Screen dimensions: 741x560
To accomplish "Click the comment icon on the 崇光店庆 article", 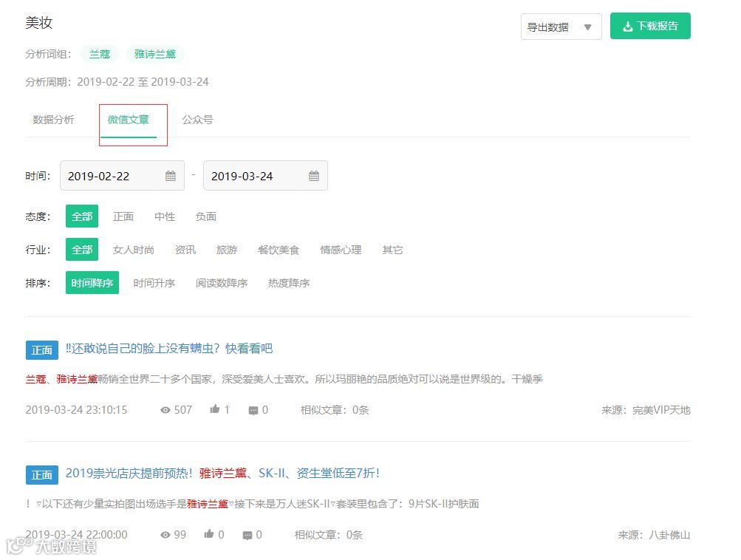I will pos(247,536).
